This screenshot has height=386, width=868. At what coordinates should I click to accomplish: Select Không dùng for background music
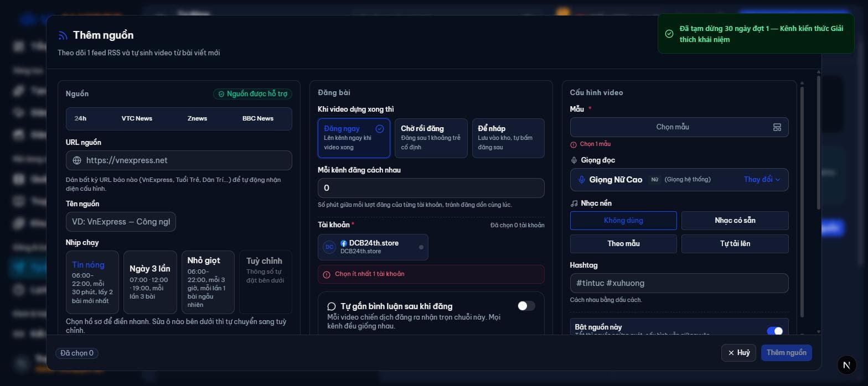[x=623, y=221]
